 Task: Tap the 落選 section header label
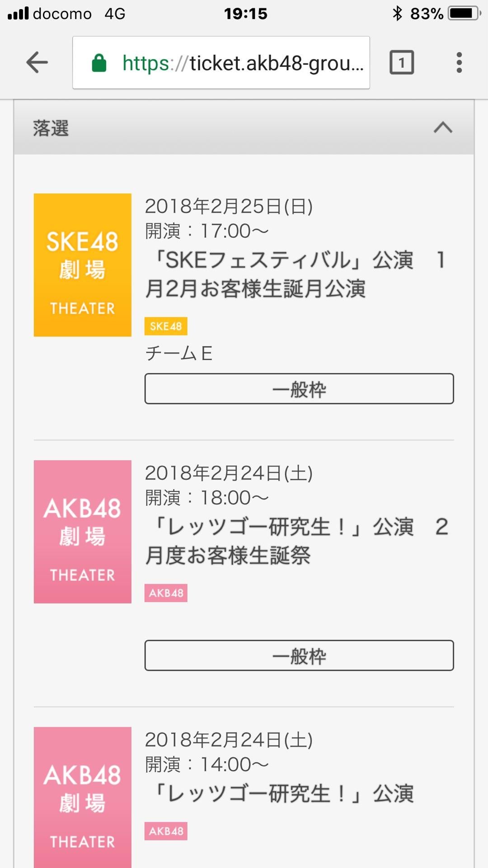coord(51,128)
